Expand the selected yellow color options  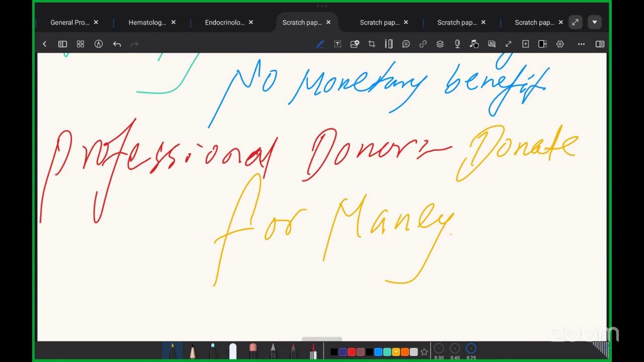396,352
